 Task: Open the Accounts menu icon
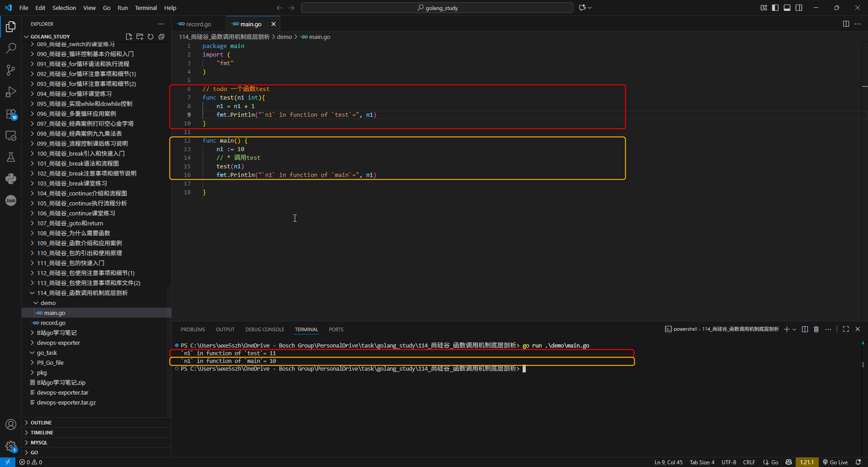coord(11,424)
